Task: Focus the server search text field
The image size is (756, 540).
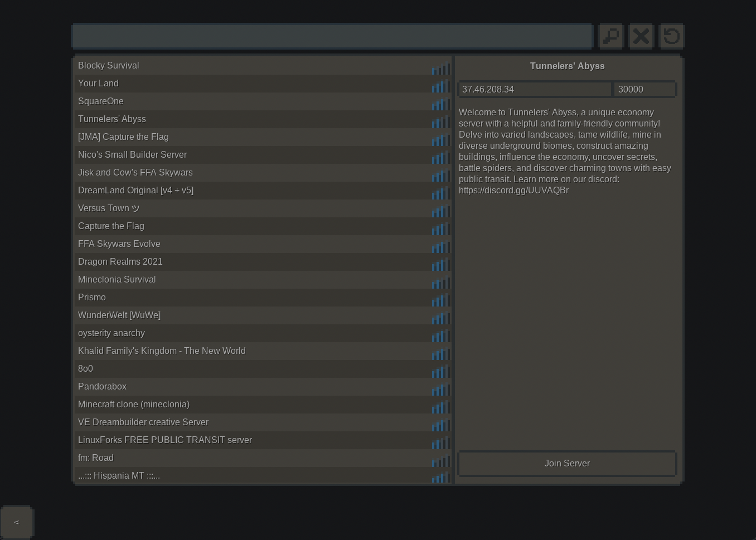Action: click(x=332, y=36)
